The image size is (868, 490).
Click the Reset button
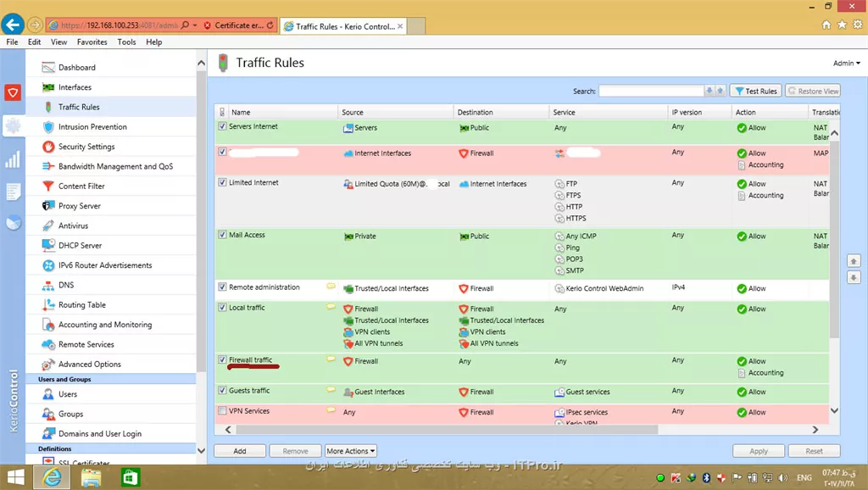point(814,451)
